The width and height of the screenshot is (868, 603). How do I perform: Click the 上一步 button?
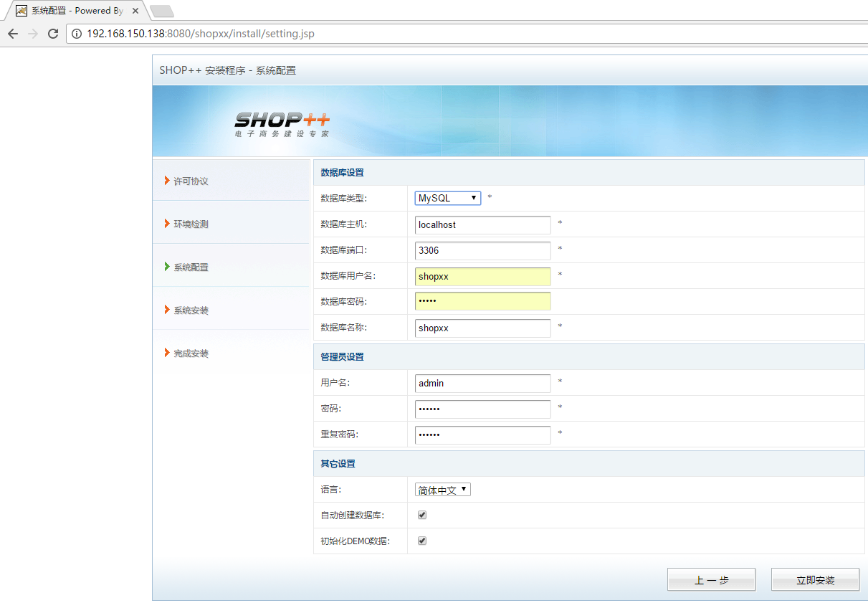click(x=711, y=579)
